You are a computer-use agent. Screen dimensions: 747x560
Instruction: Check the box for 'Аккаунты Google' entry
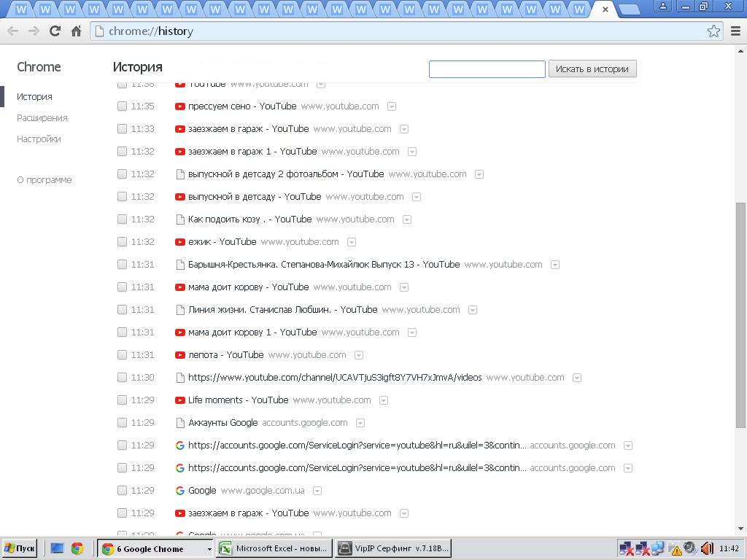pos(122,423)
